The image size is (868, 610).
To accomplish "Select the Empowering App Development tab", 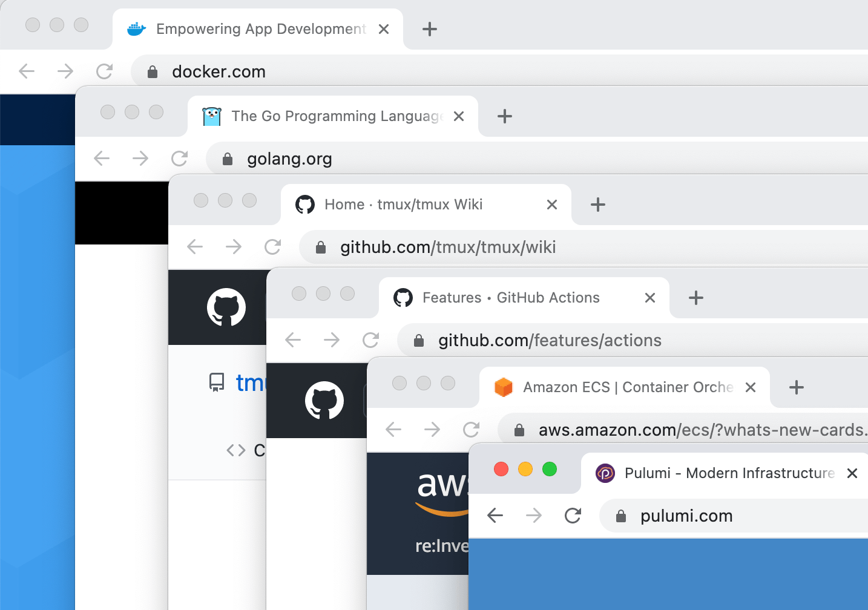I will point(258,29).
